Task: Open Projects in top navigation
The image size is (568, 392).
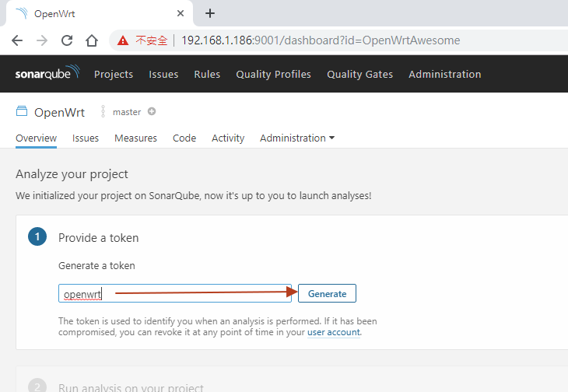Action: 114,74
